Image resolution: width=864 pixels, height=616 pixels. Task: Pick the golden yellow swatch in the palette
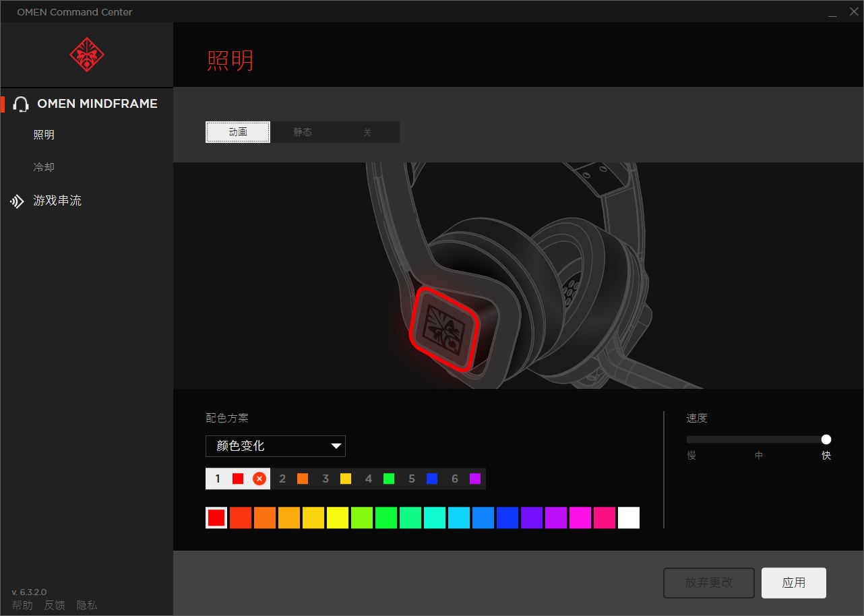click(x=313, y=518)
